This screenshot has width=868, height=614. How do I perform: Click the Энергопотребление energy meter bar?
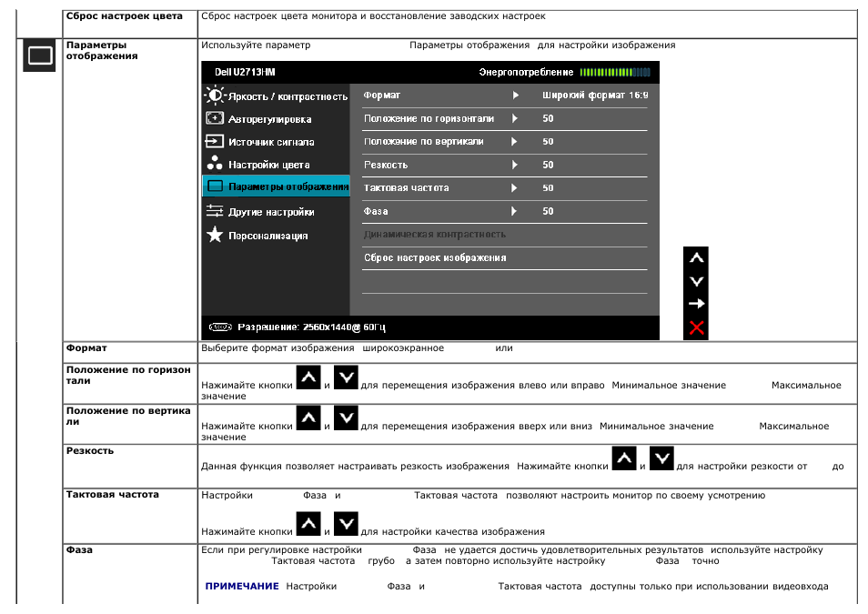[615, 73]
